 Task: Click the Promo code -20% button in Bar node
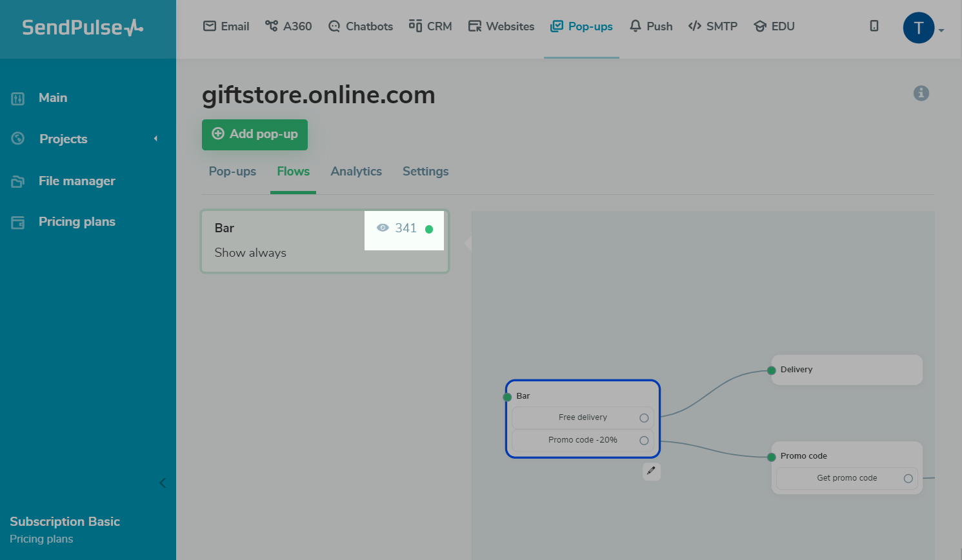coord(583,441)
